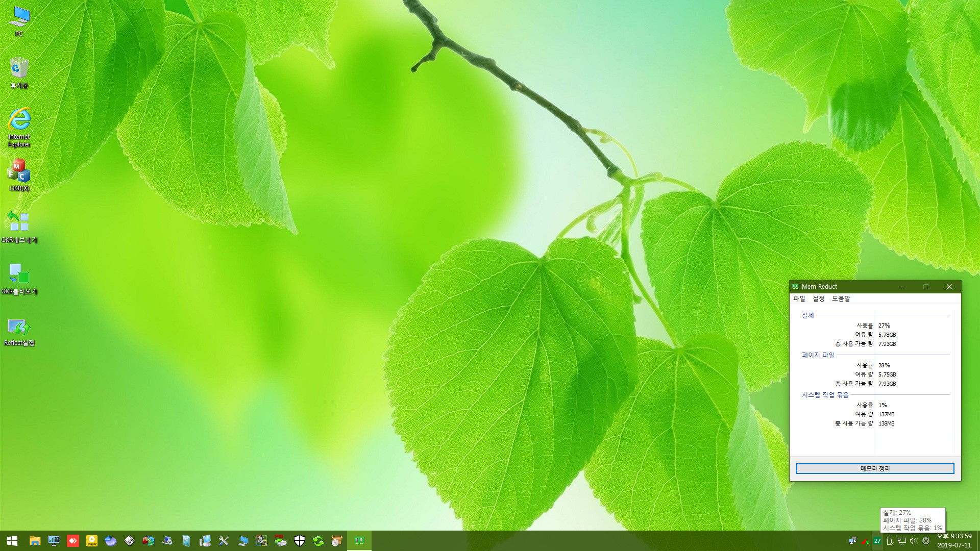The width and height of the screenshot is (980, 551).
Task: Click the drive with green arrow taskbar icon
Action: click(x=281, y=541)
